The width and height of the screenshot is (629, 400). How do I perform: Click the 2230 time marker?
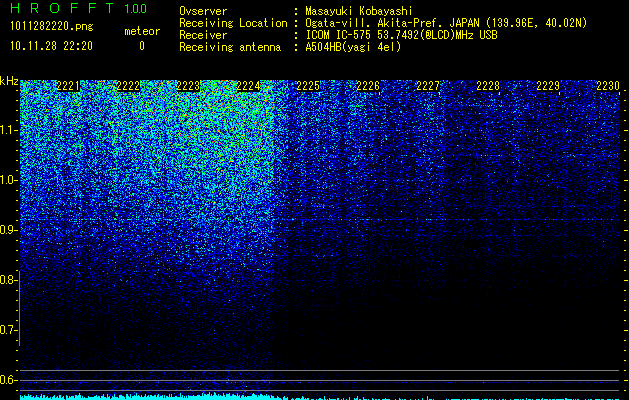pyautogui.click(x=608, y=86)
